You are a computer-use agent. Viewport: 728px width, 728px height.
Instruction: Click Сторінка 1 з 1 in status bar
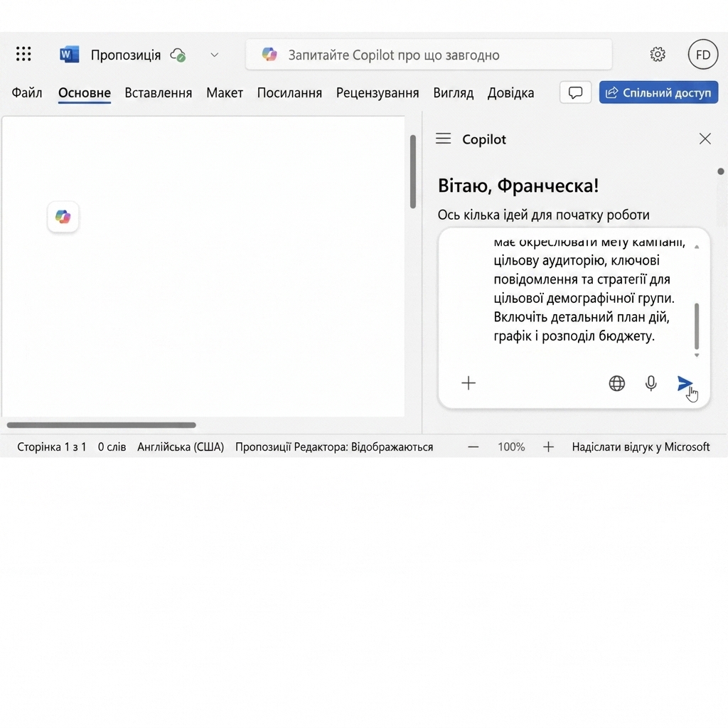pyautogui.click(x=51, y=446)
